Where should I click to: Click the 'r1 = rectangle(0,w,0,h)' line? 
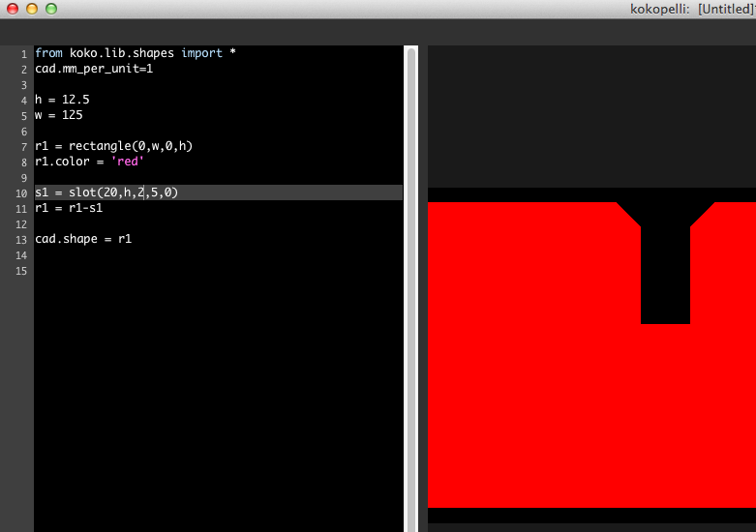click(x=114, y=146)
